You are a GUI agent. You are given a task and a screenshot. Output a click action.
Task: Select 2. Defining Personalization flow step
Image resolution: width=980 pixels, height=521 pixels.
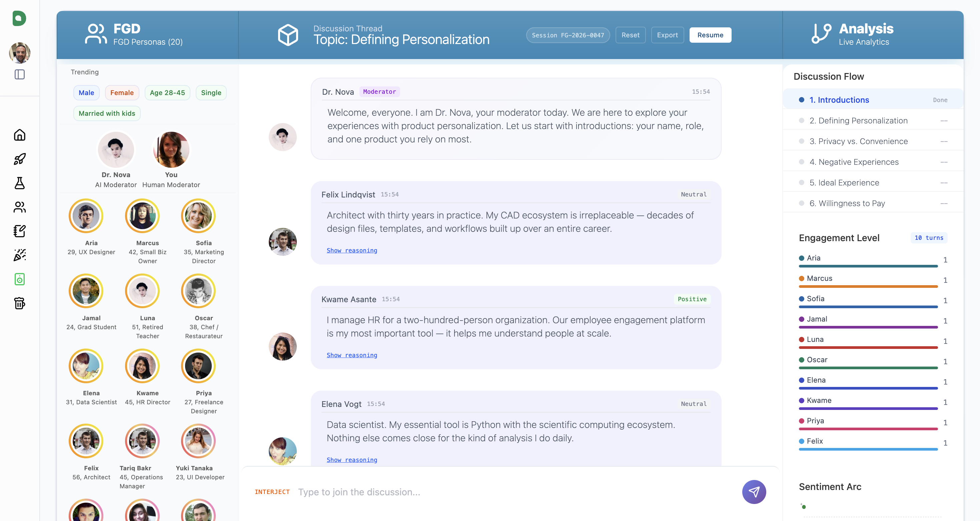858,121
